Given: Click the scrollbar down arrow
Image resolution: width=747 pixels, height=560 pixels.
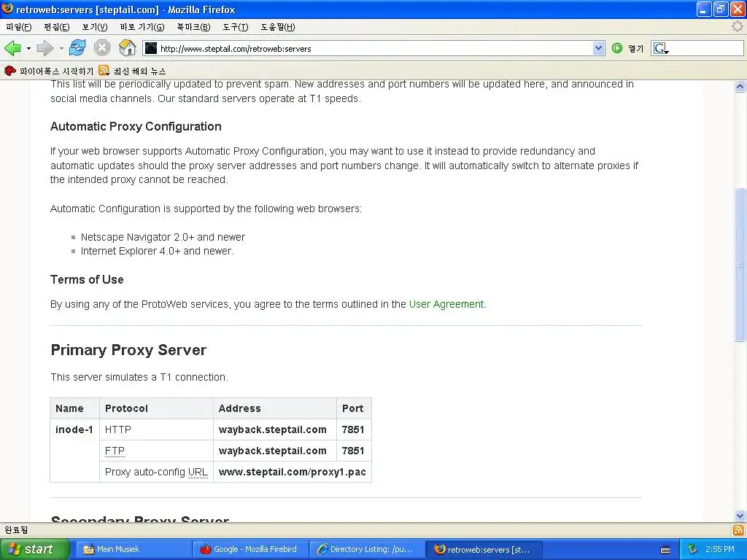Looking at the screenshot, I should [740, 516].
